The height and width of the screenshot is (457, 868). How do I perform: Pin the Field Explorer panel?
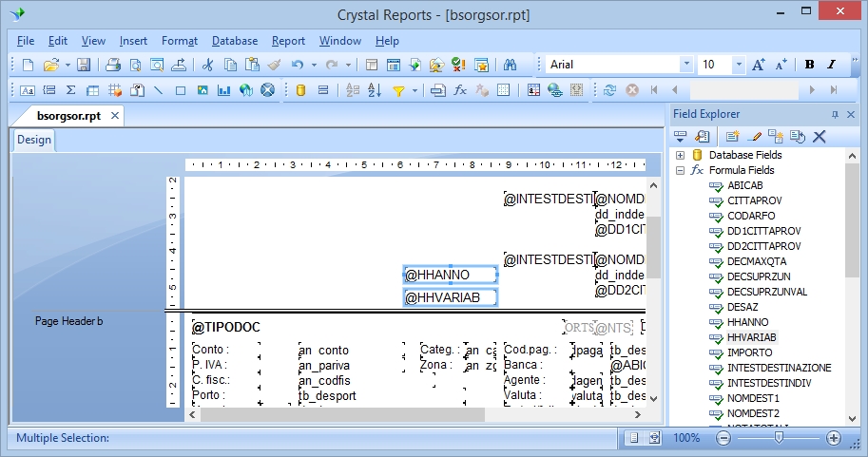(x=836, y=114)
